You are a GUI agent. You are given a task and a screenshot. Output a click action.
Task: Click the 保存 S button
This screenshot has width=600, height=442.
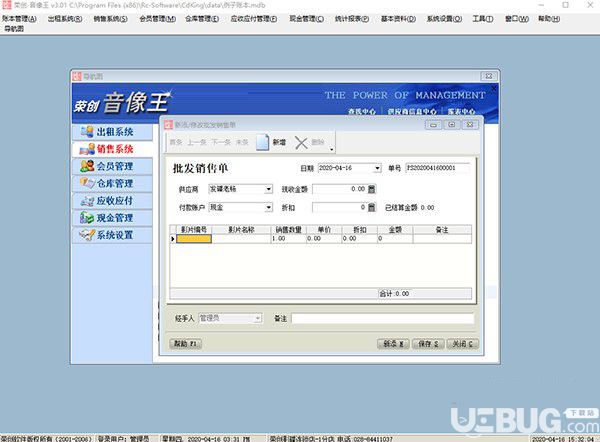tap(428, 344)
